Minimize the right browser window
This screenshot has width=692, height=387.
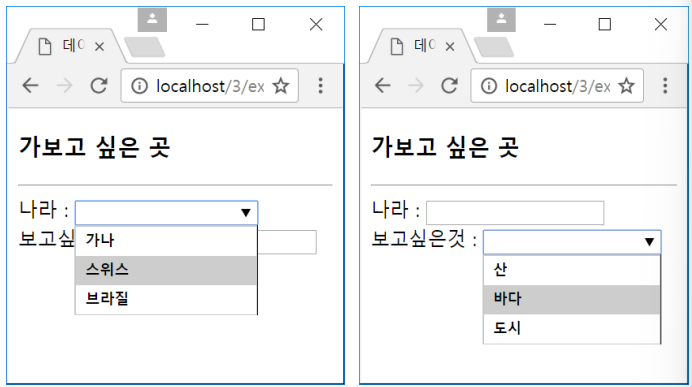click(550, 24)
